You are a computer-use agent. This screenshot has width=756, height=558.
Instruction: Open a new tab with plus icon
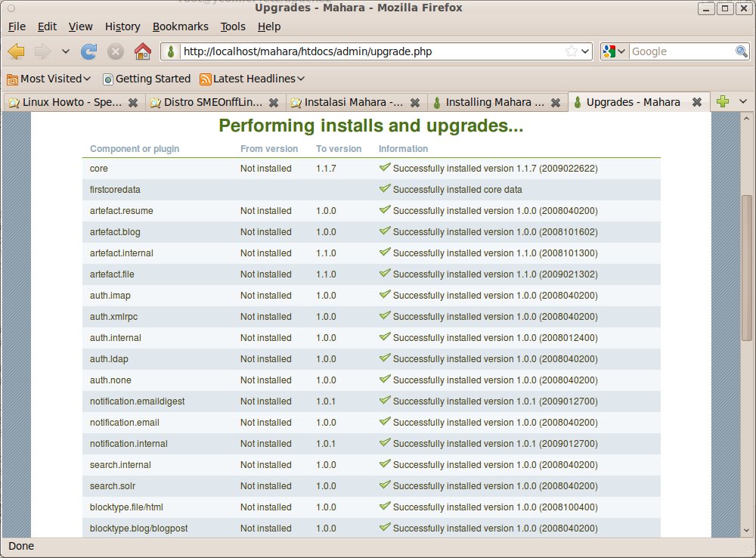[x=723, y=102]
